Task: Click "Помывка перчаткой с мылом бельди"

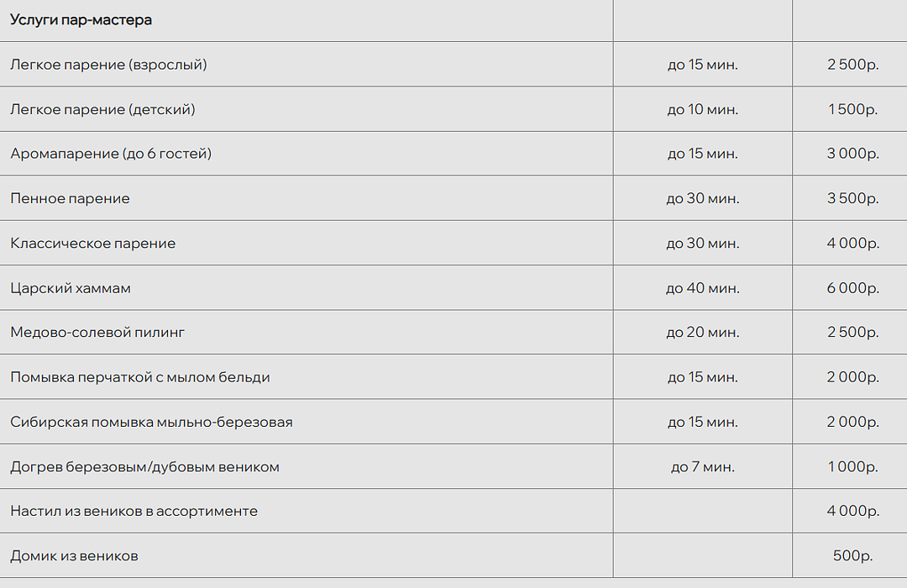Action: [x=140, y=377]
